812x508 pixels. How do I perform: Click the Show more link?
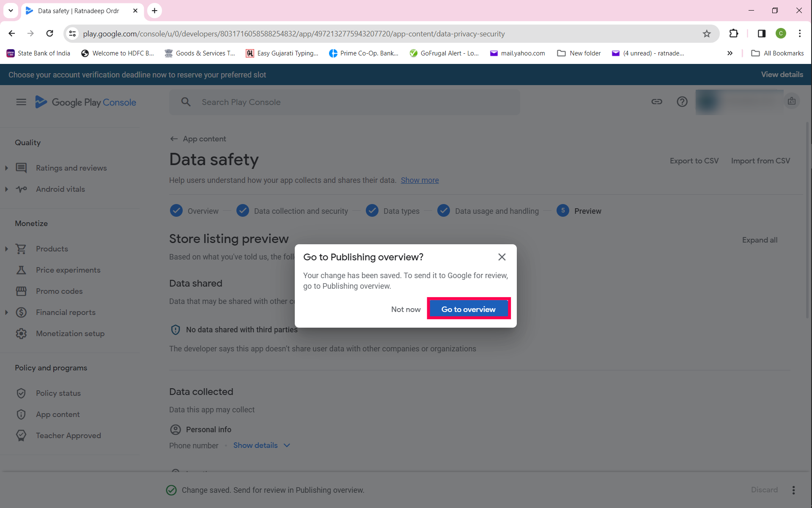tap(420, 180)
